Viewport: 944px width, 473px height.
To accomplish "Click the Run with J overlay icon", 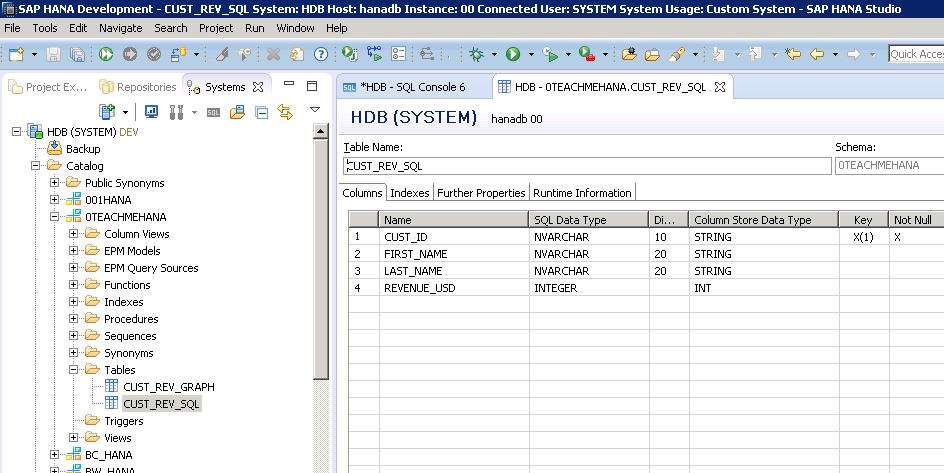I will point(350,54).
